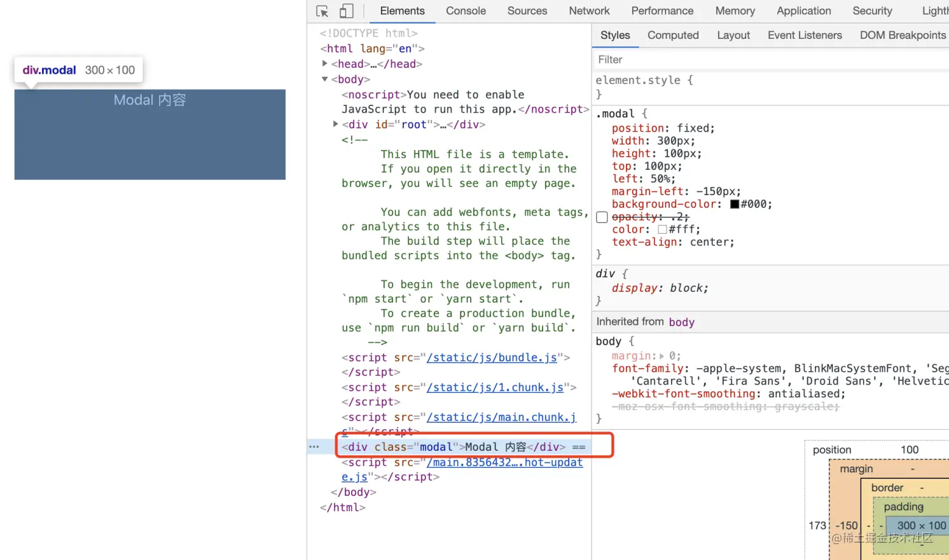Open the Event Listeners pane tab
949x560 pixels.
(x=805, y=36)
